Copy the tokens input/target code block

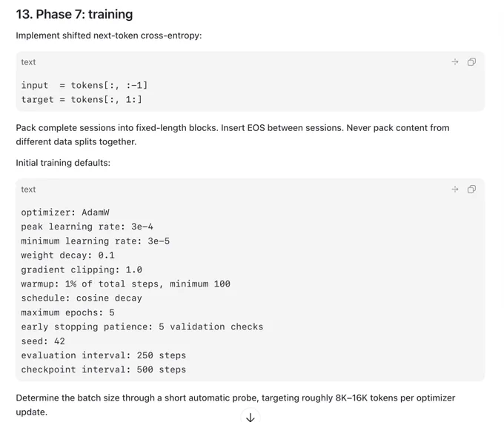coord(471,62)
